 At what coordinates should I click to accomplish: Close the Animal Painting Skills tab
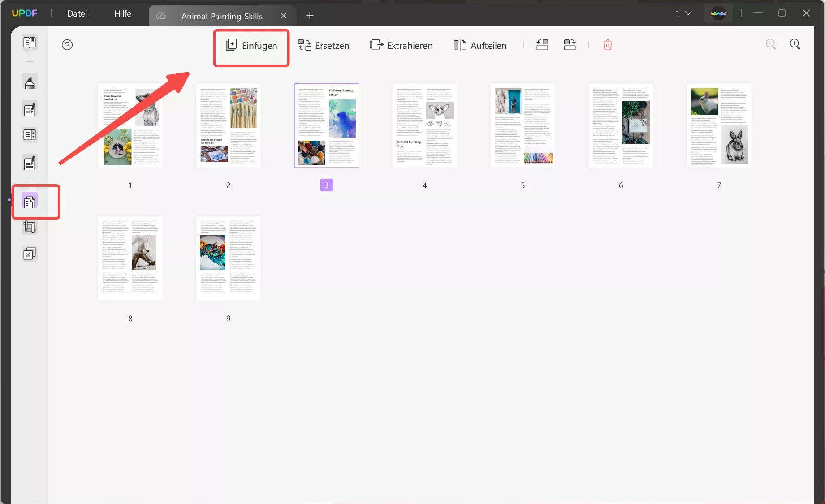pos(284,16)
